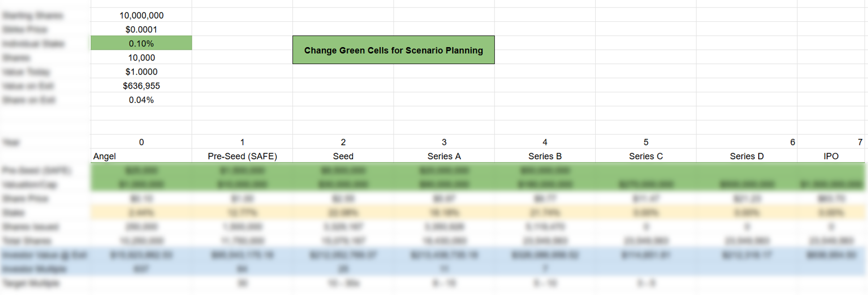This screenshot has height=295, width=868.
Task: Select the Series B header cell
Action: [x=544, y=156]
